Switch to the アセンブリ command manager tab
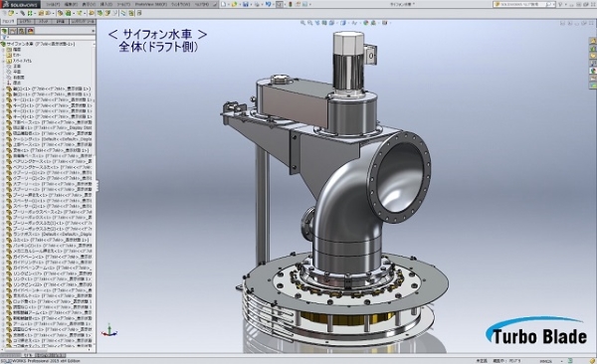 [x=9, y=22]
